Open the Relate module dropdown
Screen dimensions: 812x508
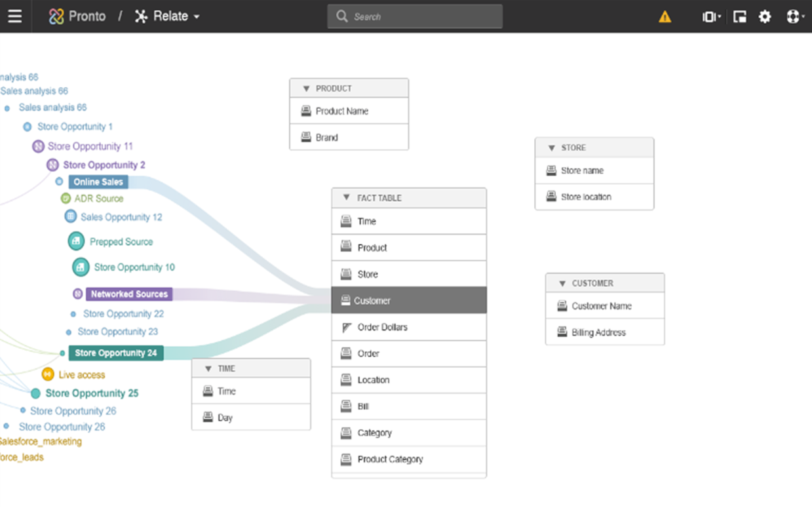(x=168, y=16)
